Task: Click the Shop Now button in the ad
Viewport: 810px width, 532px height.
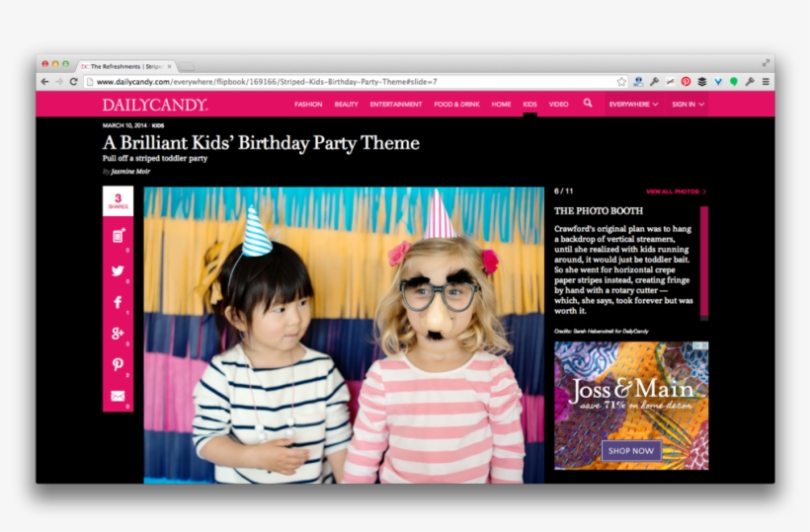Action: click(631, 450)
